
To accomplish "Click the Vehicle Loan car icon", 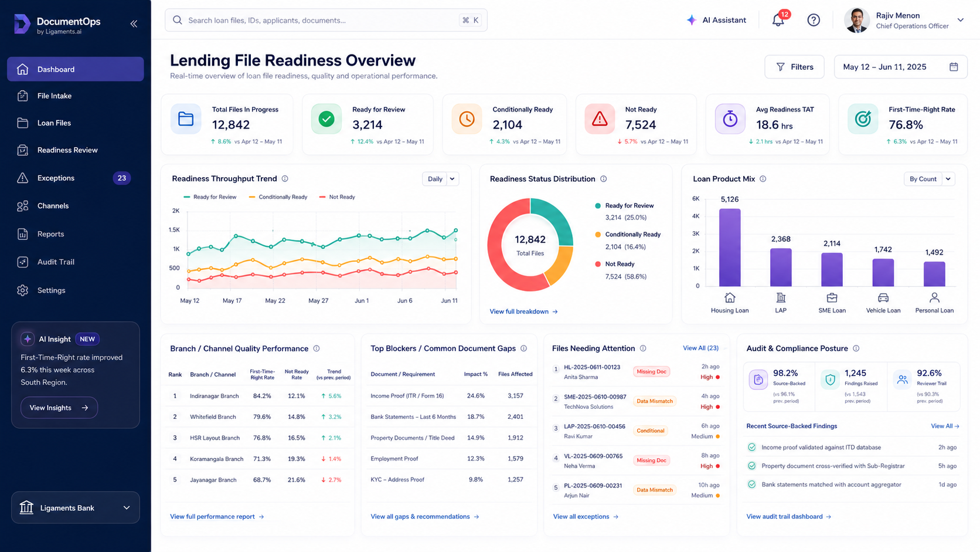I will click(883, 297).
